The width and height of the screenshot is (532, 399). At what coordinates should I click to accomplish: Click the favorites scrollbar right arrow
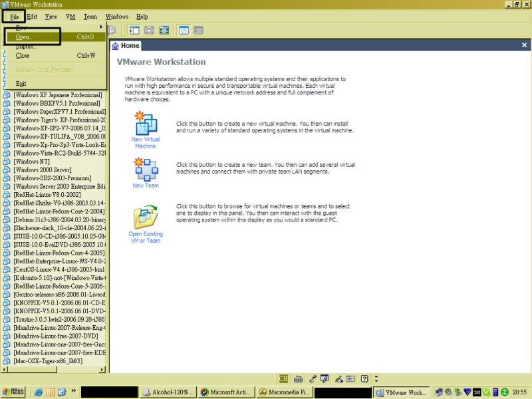click(102, 370)
